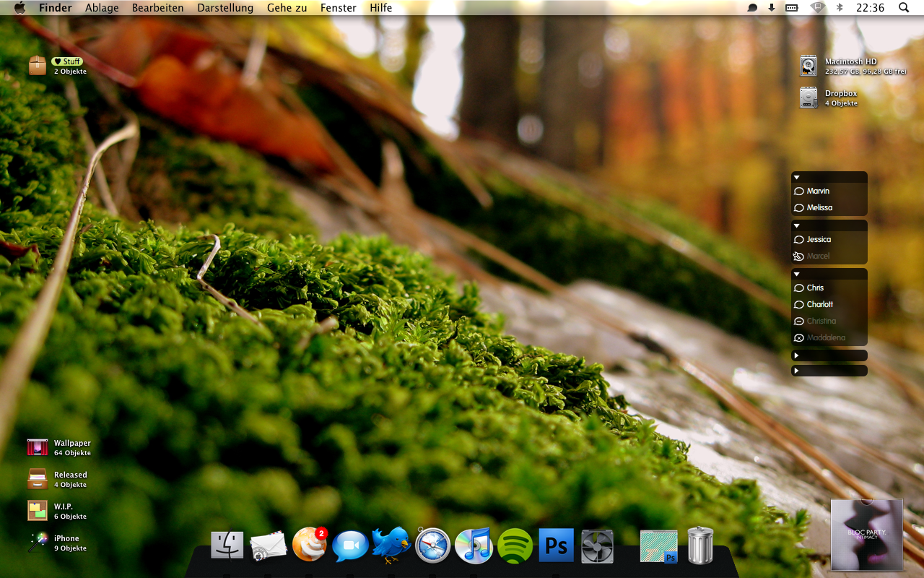Select contact Melissa in buddy list
The height and width of the screenshot is (578, 924).
click(x=829, y=208)
